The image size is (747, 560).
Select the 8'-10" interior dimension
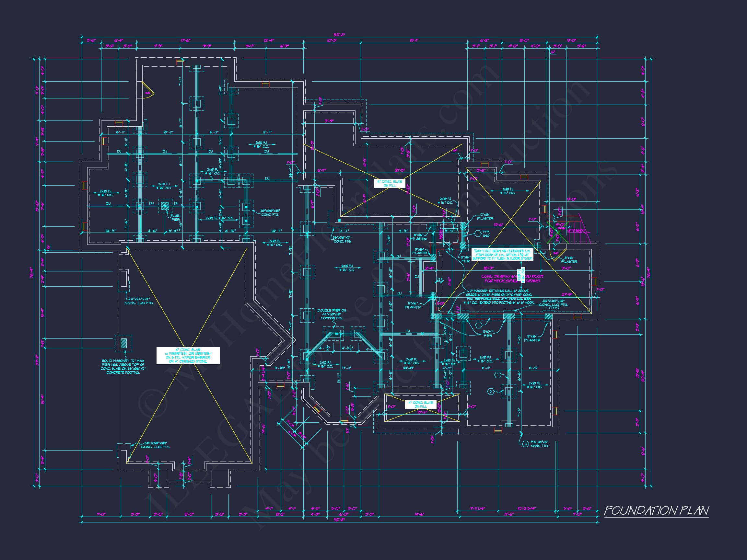tap(230, 231)
